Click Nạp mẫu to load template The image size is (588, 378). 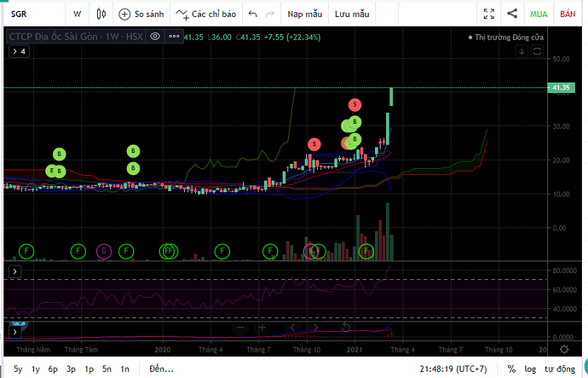pos(304,15)
